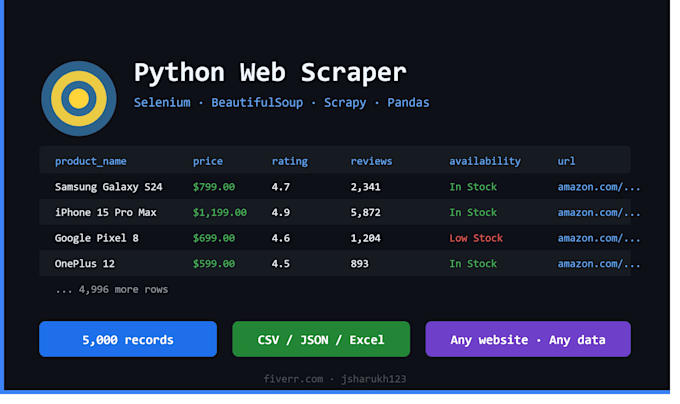This screenshot has height=404, width=680.
Task: Click the 'Scrapy' label
Action: click(345, 103)
